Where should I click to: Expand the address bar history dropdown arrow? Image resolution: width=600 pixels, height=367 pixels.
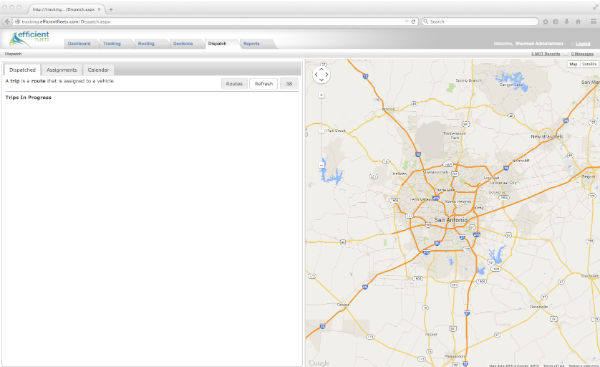406,22
